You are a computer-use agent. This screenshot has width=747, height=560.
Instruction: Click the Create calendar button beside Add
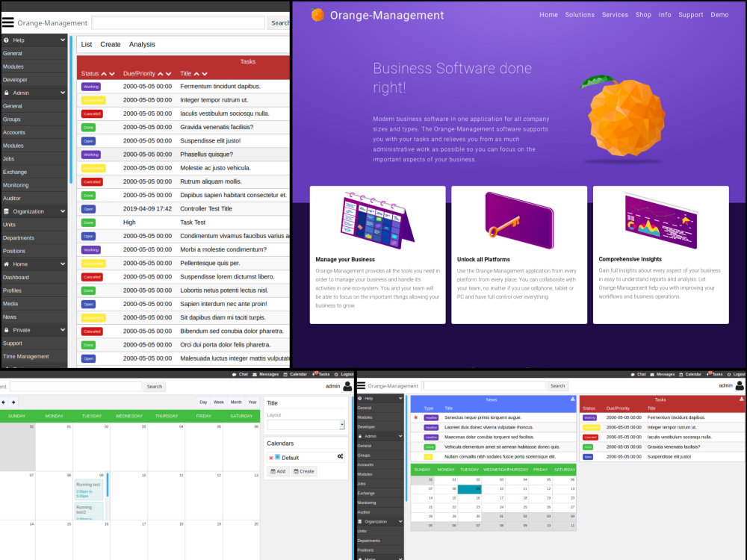click(x=304, y=471)
